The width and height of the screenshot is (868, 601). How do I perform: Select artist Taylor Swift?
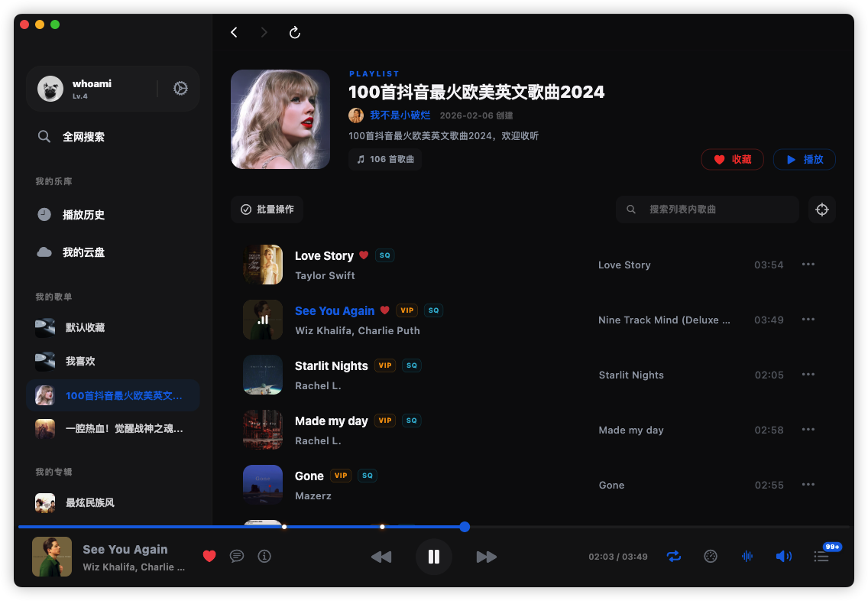click(x=325, y=276)
